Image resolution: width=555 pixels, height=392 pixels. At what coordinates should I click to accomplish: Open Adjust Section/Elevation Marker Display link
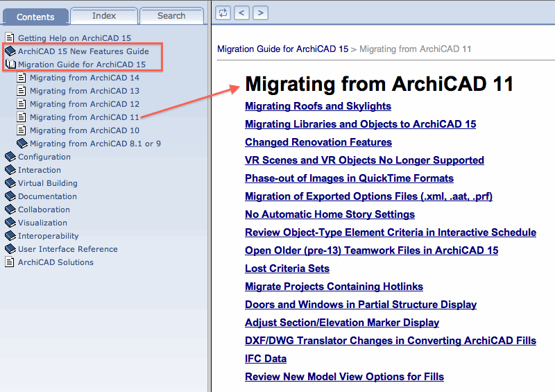click(342, 323)
